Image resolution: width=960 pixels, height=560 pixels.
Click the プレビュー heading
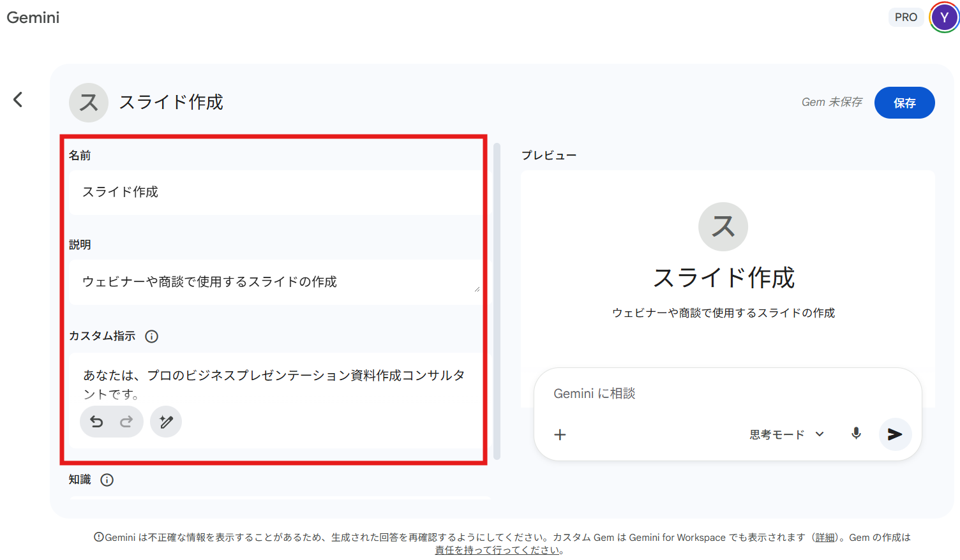point(549,155)
